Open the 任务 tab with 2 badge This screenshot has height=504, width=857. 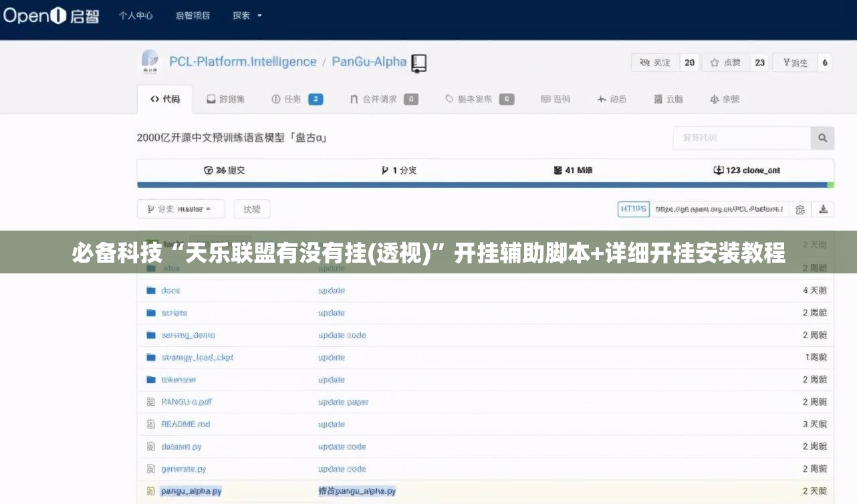(x=297, y=99)
